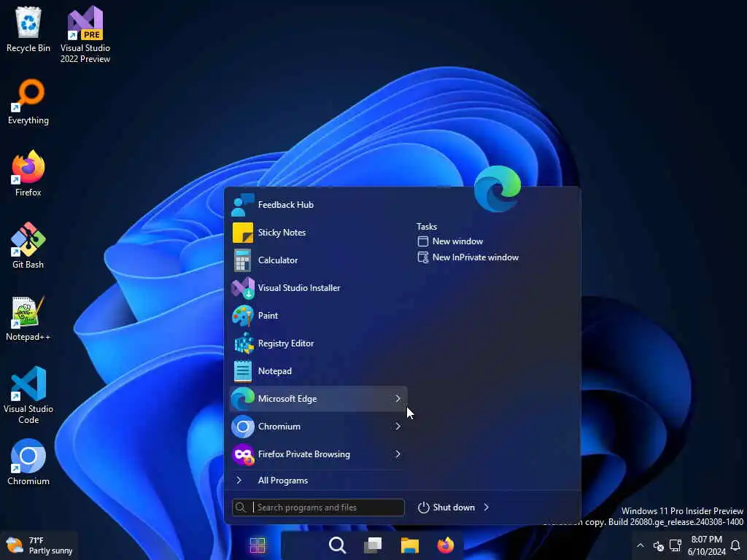The image size is (747, 560).
Task: Open the weather widget showing 71°F
Action: click(x=39, y=545)
